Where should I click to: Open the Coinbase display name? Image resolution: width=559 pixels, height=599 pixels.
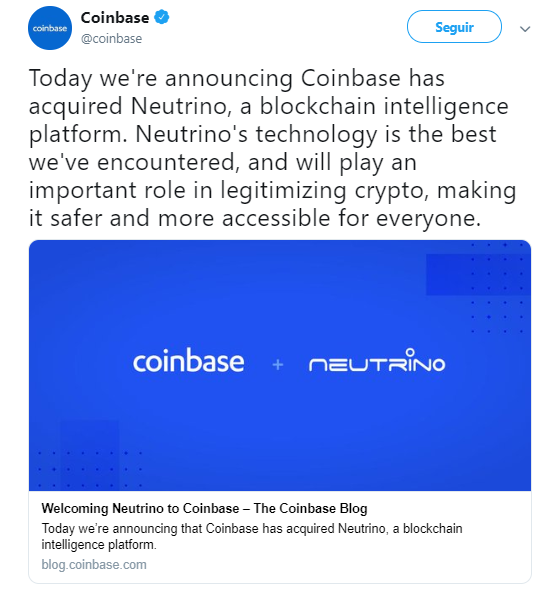coord(115,18)
